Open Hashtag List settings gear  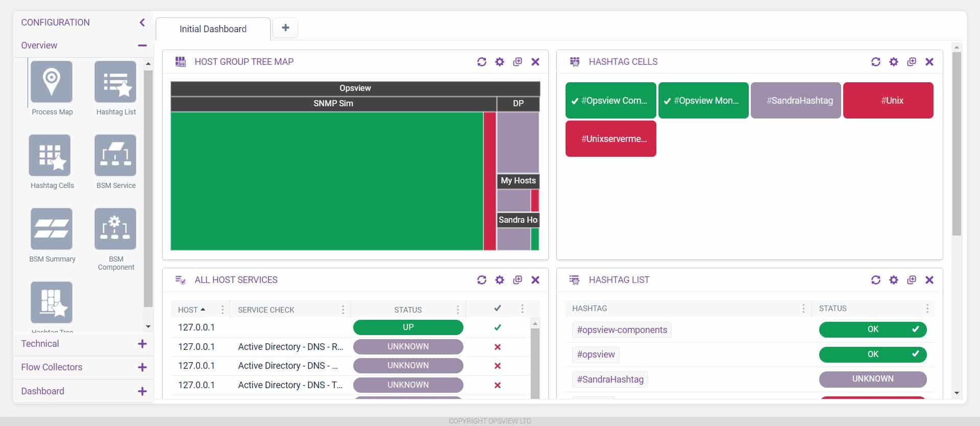pos(894,280)
